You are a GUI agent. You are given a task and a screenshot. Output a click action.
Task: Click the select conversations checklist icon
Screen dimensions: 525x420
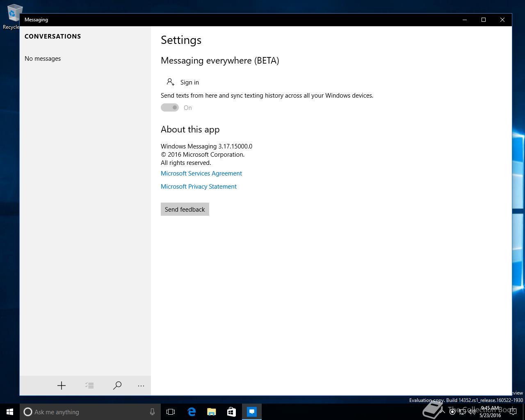89,386
